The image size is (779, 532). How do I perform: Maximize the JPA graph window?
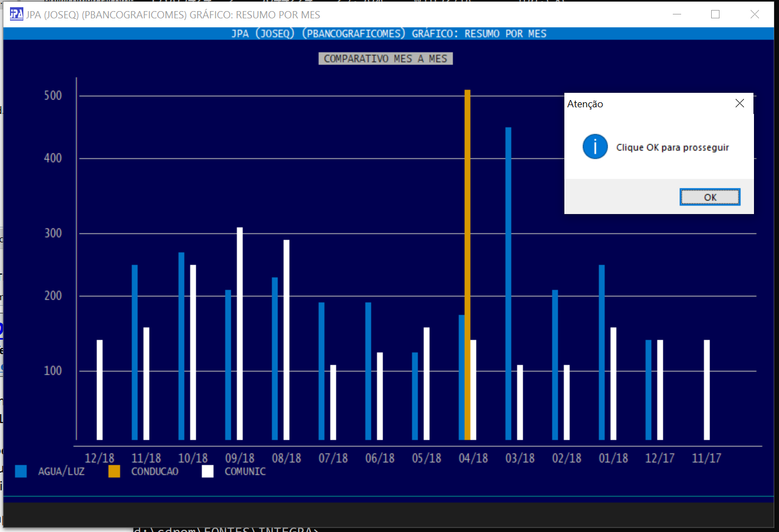pyautogui.click(x=715, y=14)
